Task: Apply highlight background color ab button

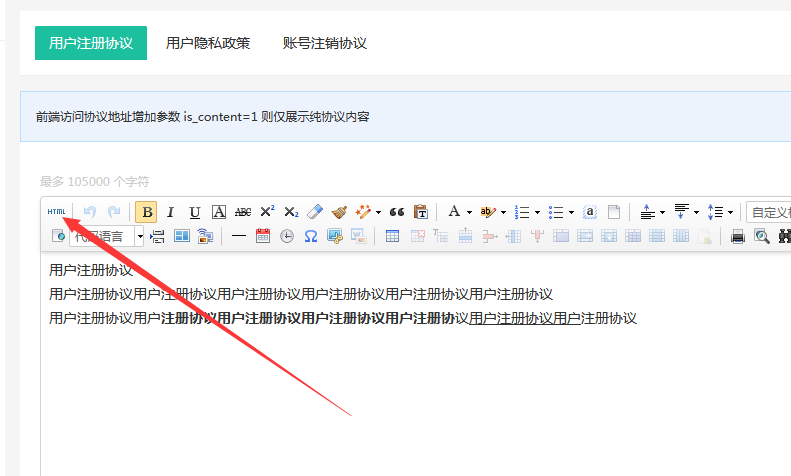Action: point(488,212)
